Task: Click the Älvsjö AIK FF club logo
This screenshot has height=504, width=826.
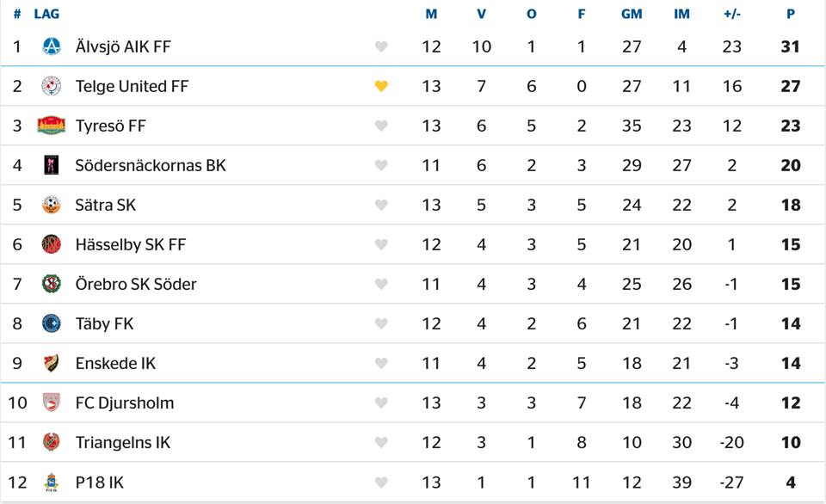Action: 51,46
